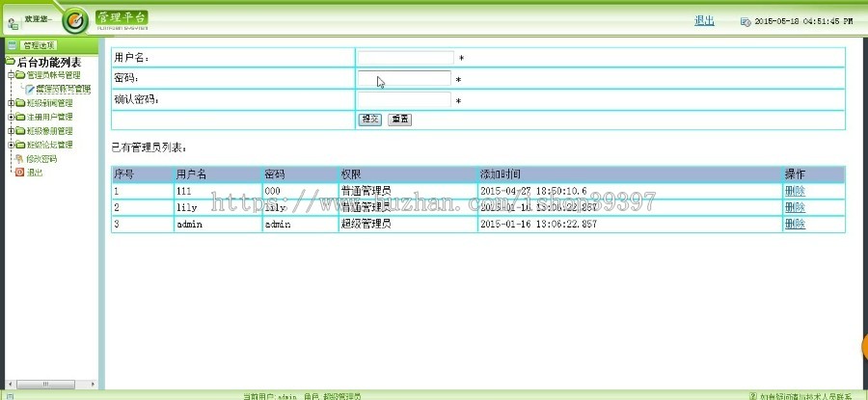Click the 班级新闻管理 label
Image resolution: width=868 pixels, height=400 pixels.
tap(50, 103)
